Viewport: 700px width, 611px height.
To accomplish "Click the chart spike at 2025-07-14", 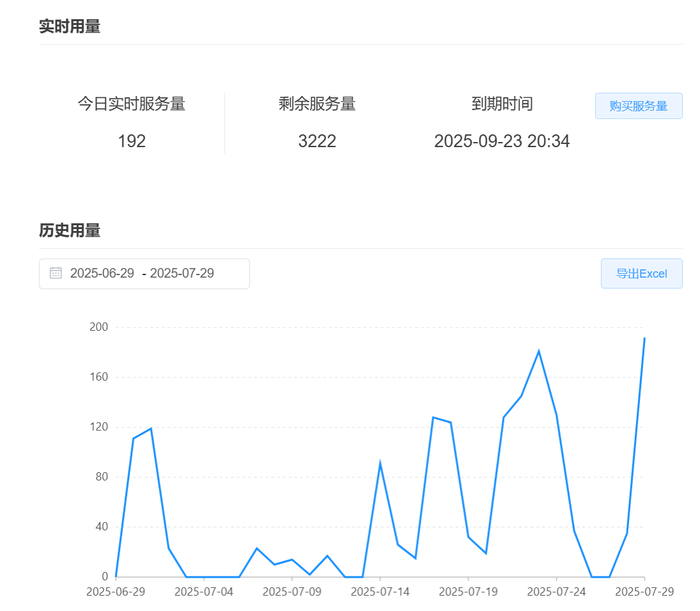I will [380, 463].
